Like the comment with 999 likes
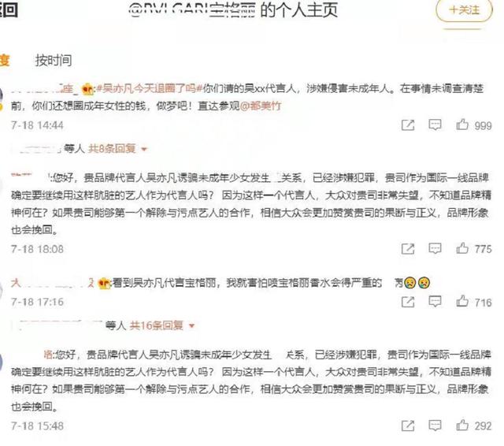504x446 pixels. 462,125
